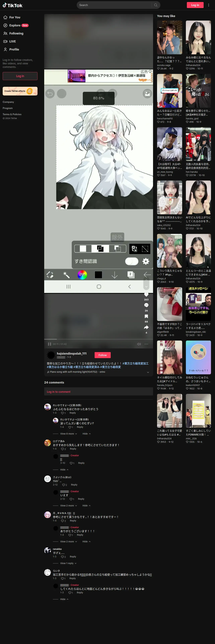Hide replies under らいき's comment
Viewport: 215px width, 644px height.
[64, 599]
